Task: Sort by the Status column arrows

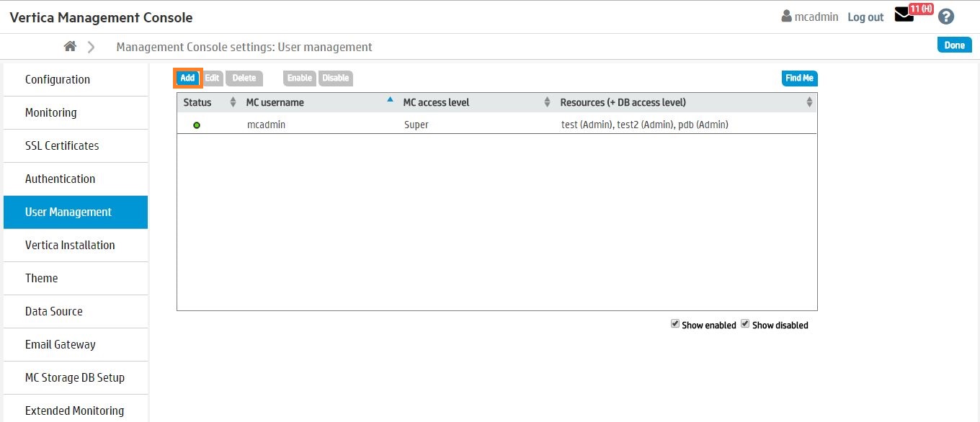Action: tap(233, 102)
